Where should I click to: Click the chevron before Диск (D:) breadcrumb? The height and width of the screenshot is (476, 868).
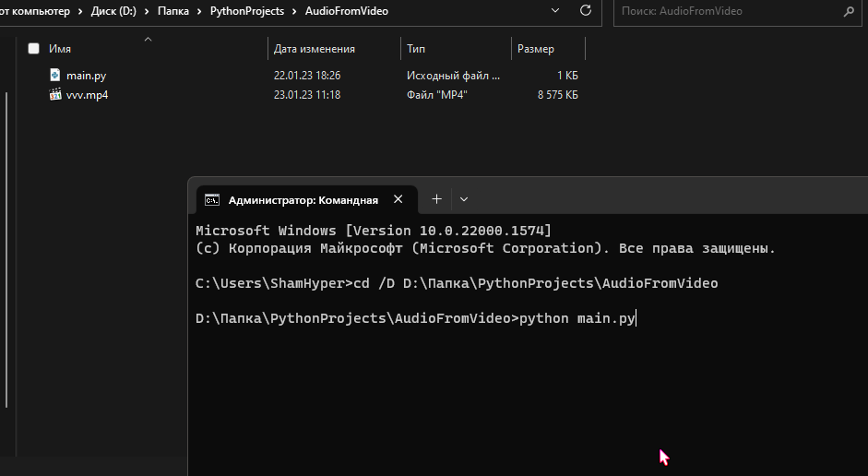[80, 11]
